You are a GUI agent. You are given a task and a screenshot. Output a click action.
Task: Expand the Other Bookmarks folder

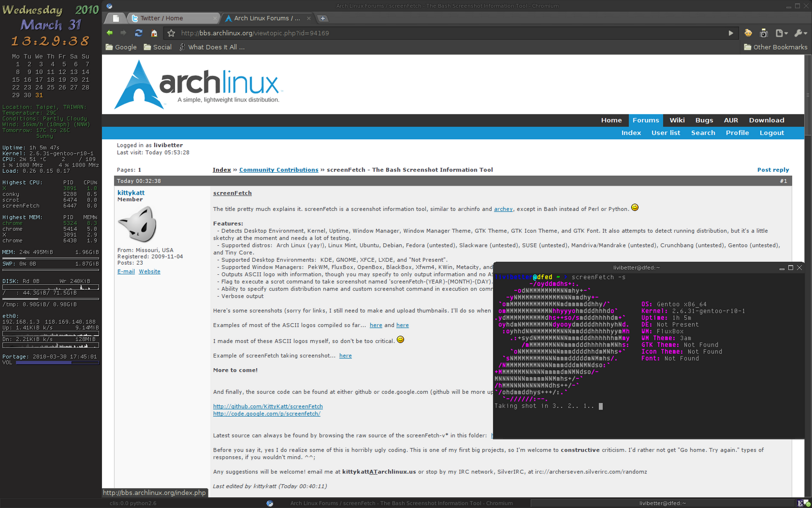(775, 47)
